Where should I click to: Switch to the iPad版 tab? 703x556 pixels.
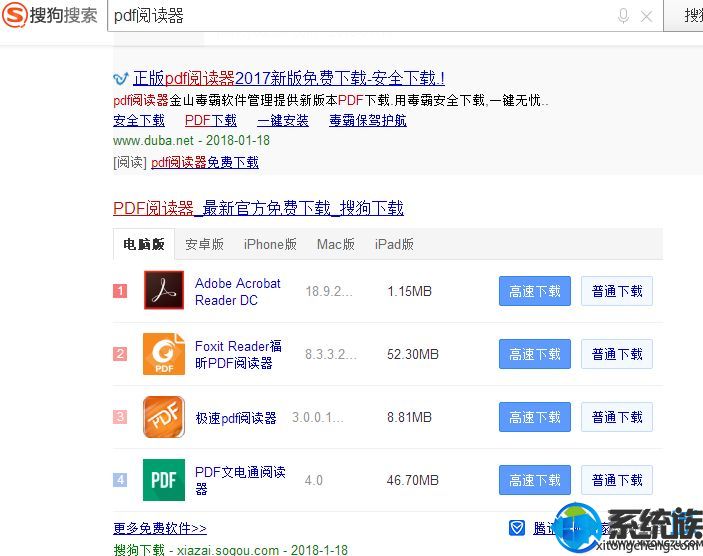[x=394, y=244]
